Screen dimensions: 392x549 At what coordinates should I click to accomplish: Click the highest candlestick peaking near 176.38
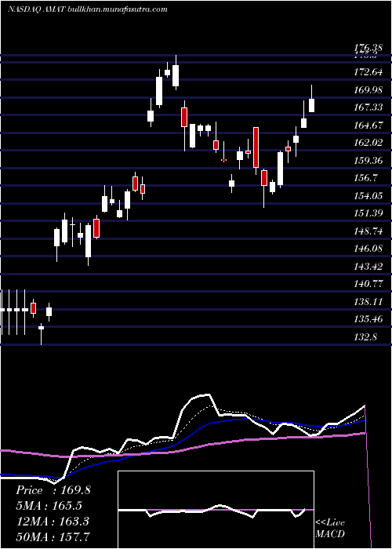(x=176, y=72)
